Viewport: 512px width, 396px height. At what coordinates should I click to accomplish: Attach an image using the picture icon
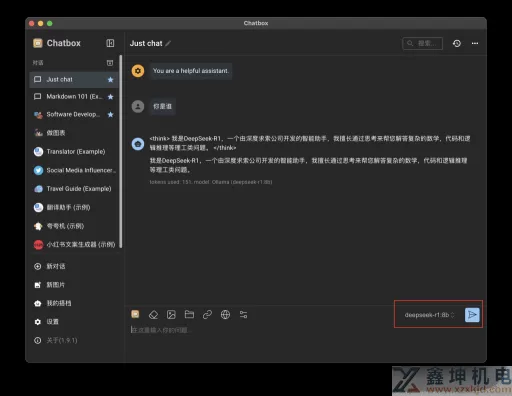(171, 314)
